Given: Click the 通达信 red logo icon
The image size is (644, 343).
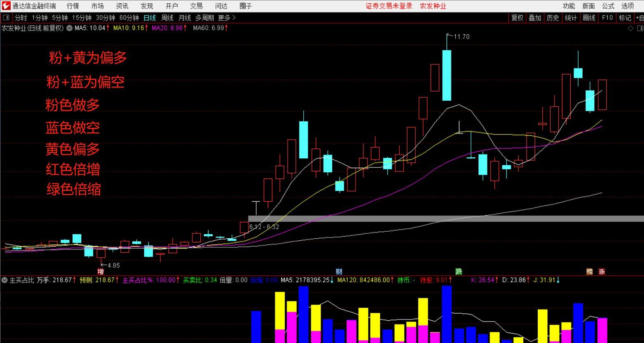Looking at the screenshot, I should point(6,6).
